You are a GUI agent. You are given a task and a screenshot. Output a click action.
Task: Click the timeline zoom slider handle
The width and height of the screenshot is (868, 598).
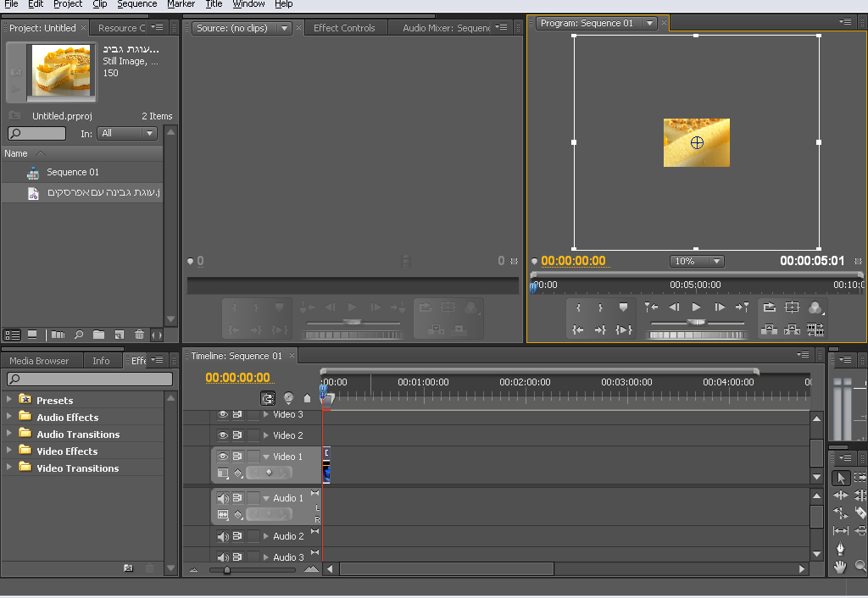click(226, 570)
